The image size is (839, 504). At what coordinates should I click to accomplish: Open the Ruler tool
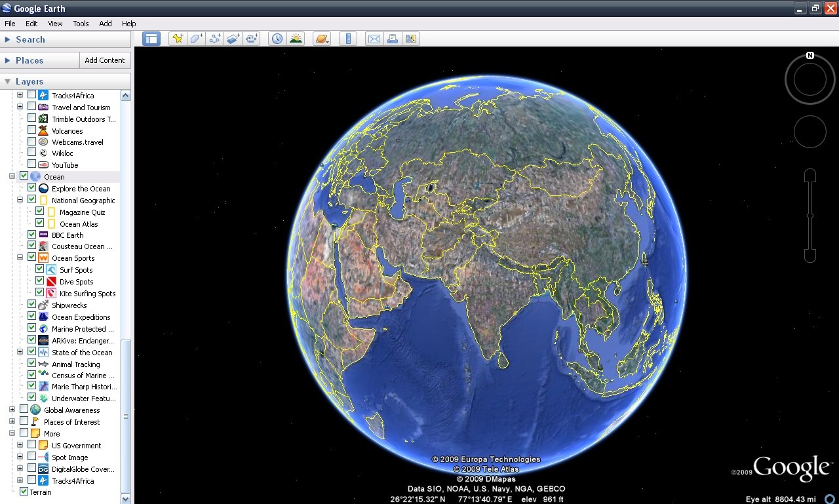pos(347,39)
